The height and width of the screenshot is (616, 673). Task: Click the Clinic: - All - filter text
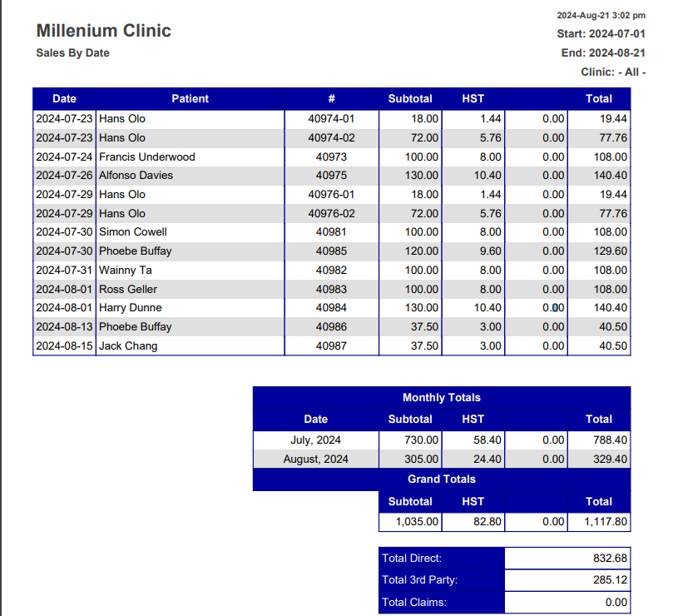tap(613, 72)
